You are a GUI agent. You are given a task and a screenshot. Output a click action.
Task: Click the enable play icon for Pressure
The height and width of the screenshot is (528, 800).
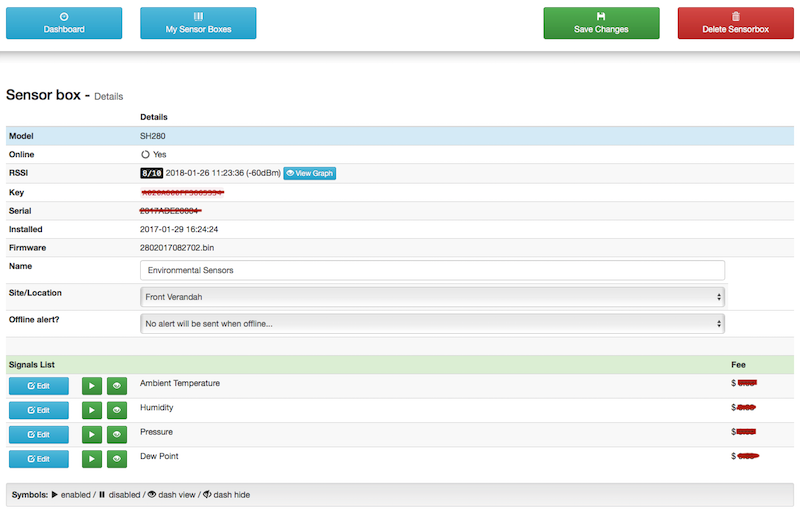click(91, 434)
